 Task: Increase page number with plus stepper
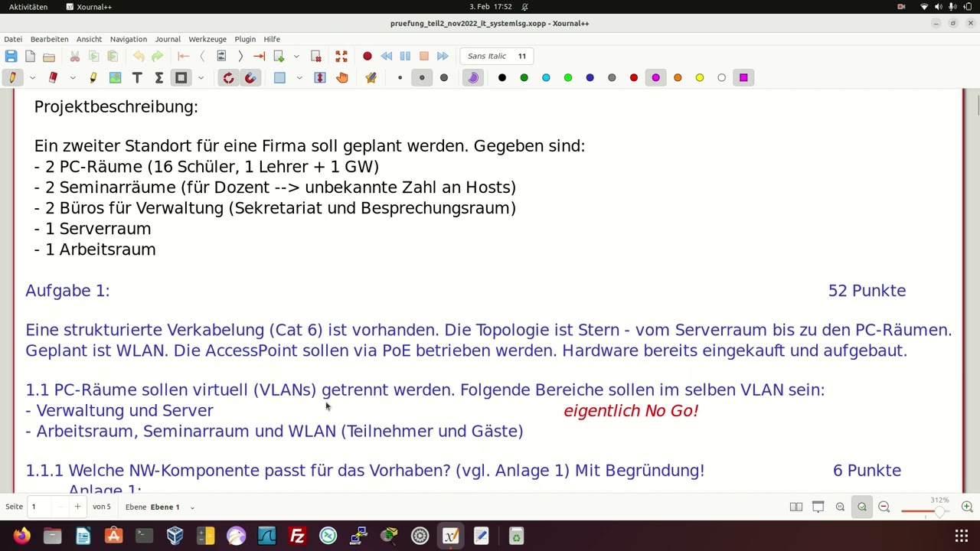(77, 507)
